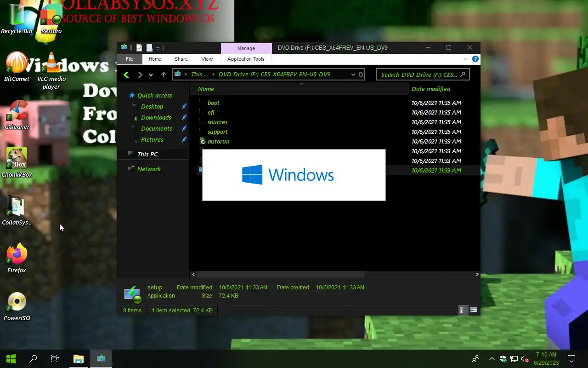Sort by Name column header

tap(299, 89)
